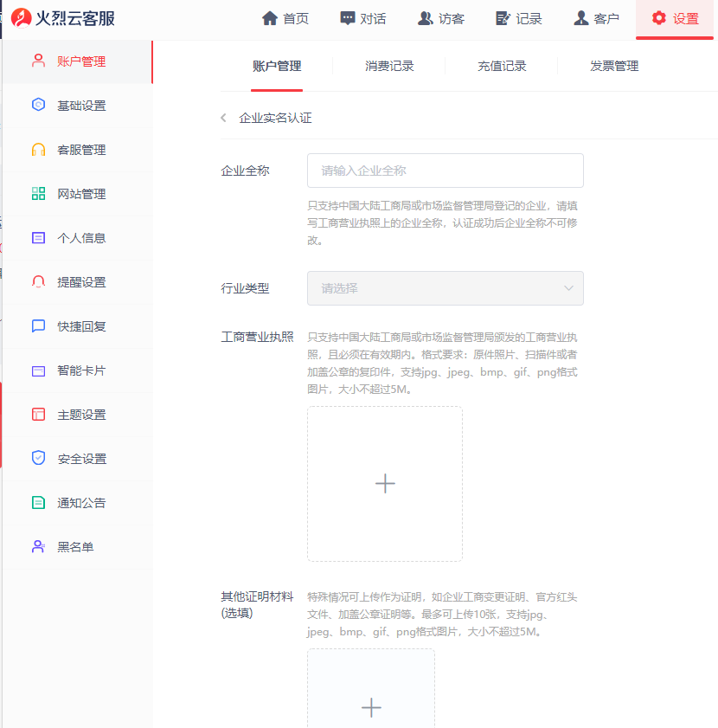The image size is (718, 728).
Task: Open the 设置 top menu
Action: 675,18
